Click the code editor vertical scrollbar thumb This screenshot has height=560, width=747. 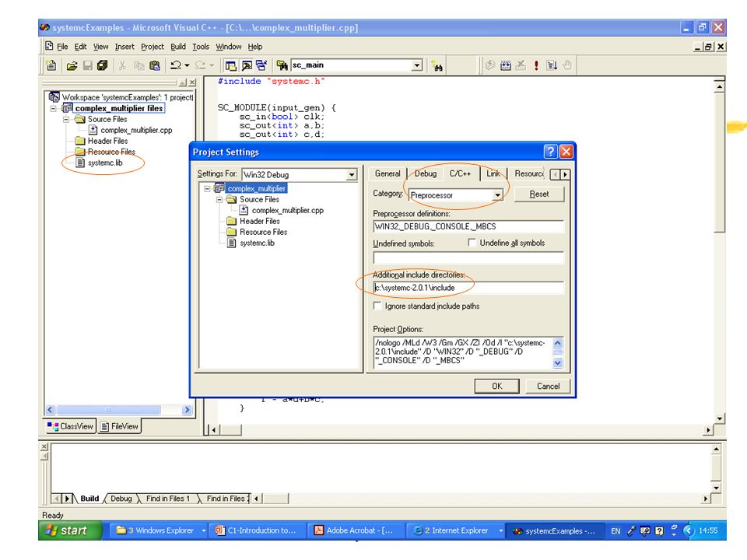(x=719, y=163)
